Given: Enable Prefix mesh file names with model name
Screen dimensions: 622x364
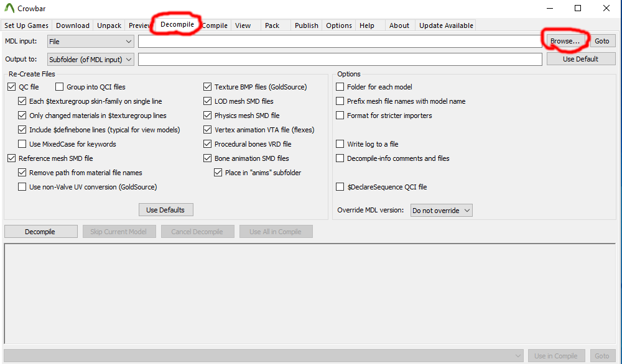Looking at the screenshot, I should coord(340,101).
